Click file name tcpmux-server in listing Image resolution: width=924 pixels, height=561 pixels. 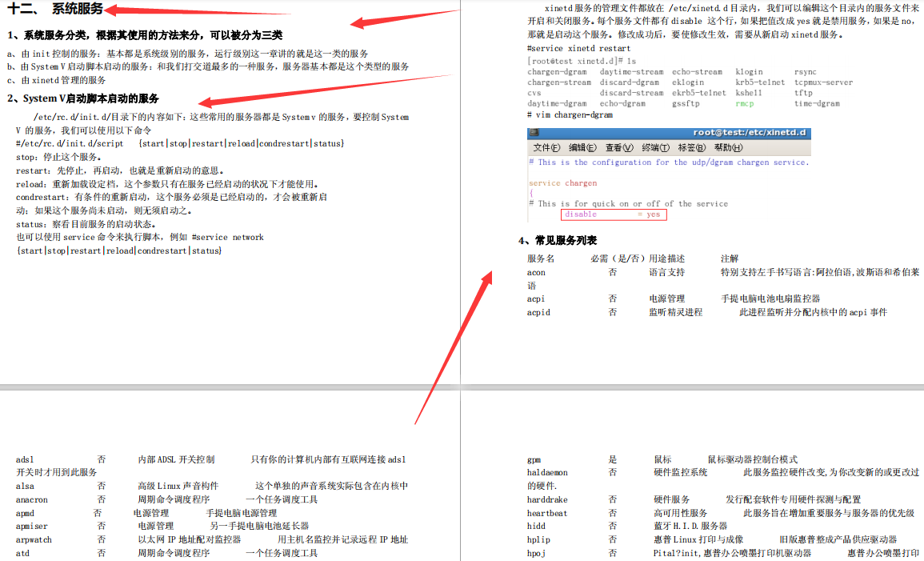pyautogui.click(x=824, y=82)
